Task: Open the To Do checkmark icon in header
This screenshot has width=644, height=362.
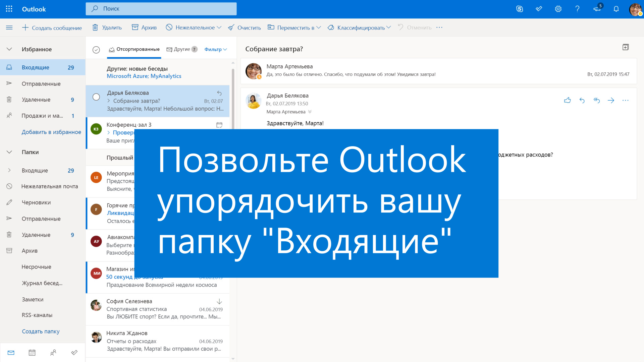Action: pyautogui.click(x=539, y=9)
